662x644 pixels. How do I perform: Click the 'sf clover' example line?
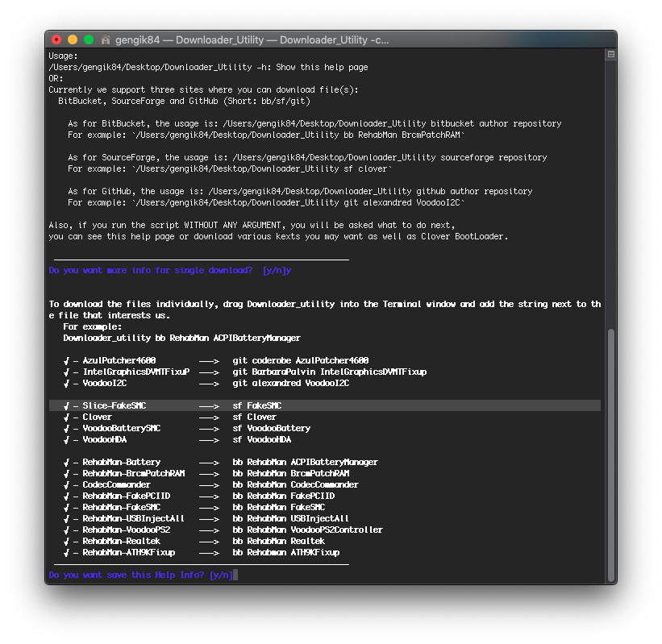230,168
